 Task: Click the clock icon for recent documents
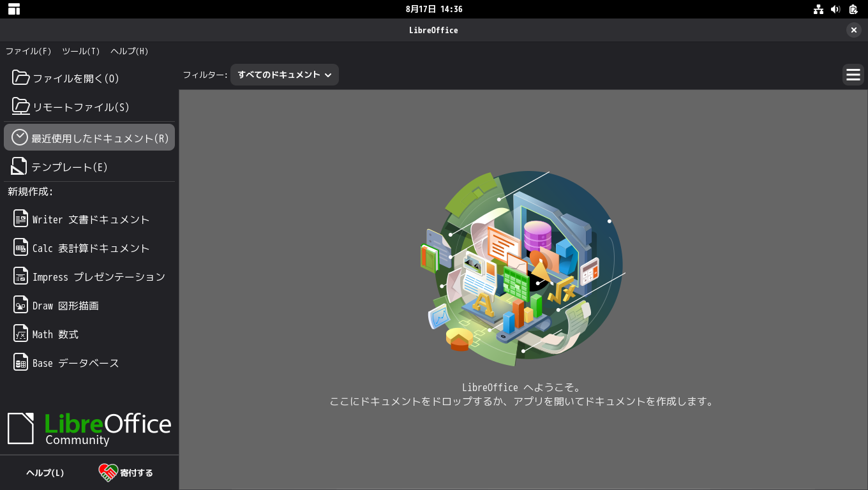20,137
